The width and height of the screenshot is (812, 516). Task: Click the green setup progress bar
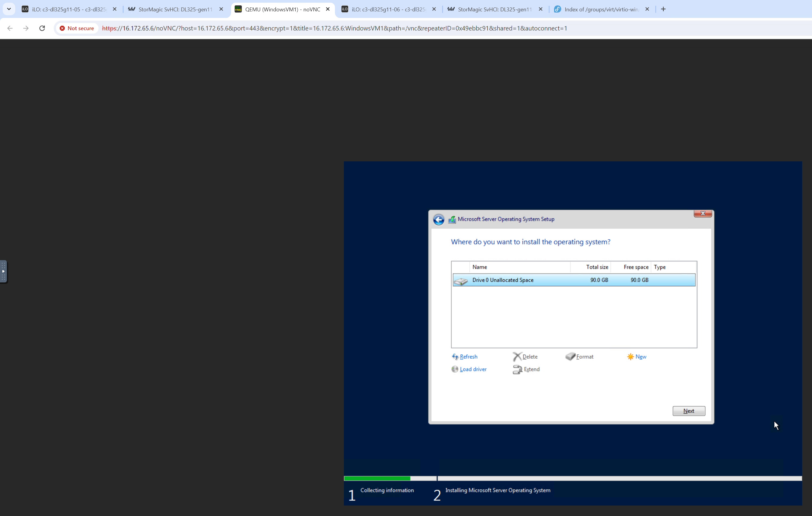(377, 479)
